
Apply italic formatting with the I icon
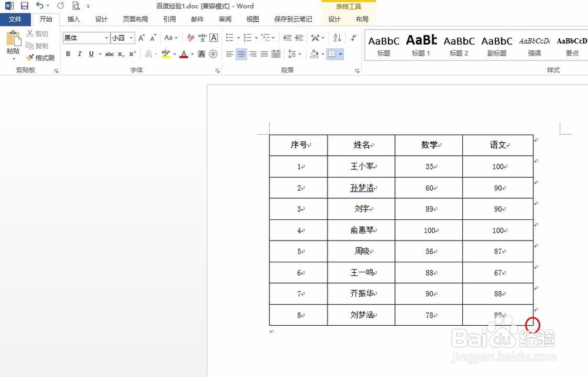pos(79,54)
